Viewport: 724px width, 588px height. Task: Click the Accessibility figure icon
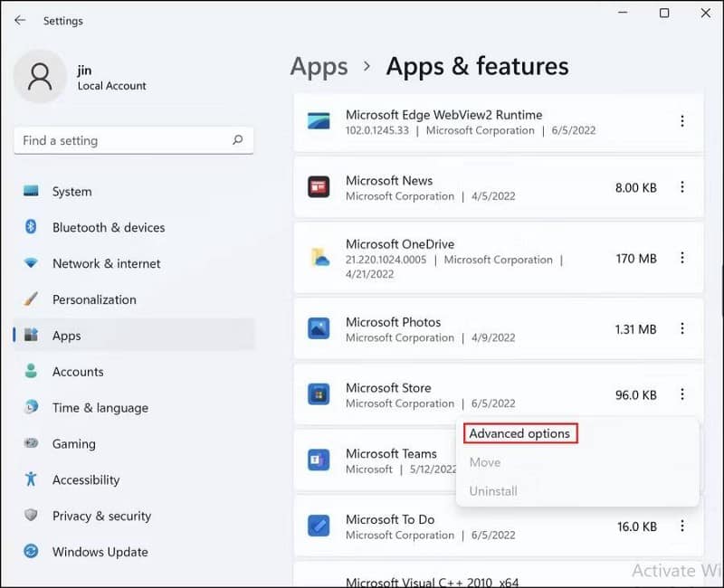[x=31, y=479]
